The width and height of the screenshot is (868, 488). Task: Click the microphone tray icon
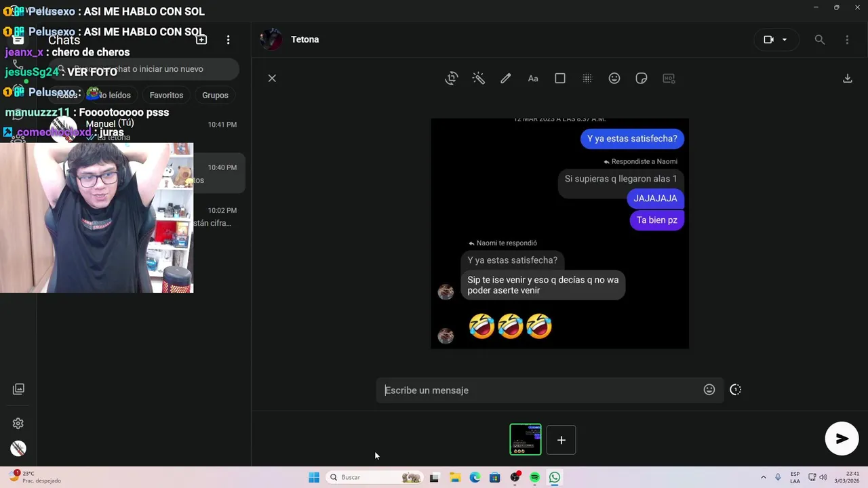point(778,477)
